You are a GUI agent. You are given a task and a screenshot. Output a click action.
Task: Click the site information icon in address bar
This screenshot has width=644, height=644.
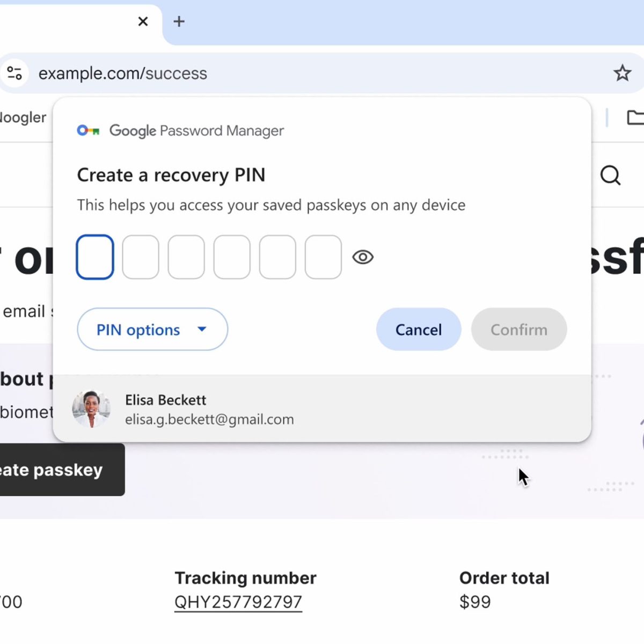coord(14,73)
